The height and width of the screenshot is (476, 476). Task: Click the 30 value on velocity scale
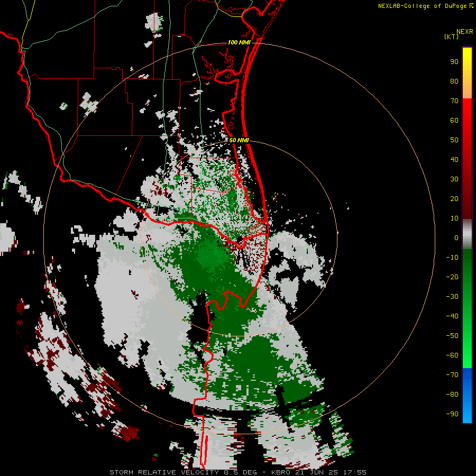[454, 179]
